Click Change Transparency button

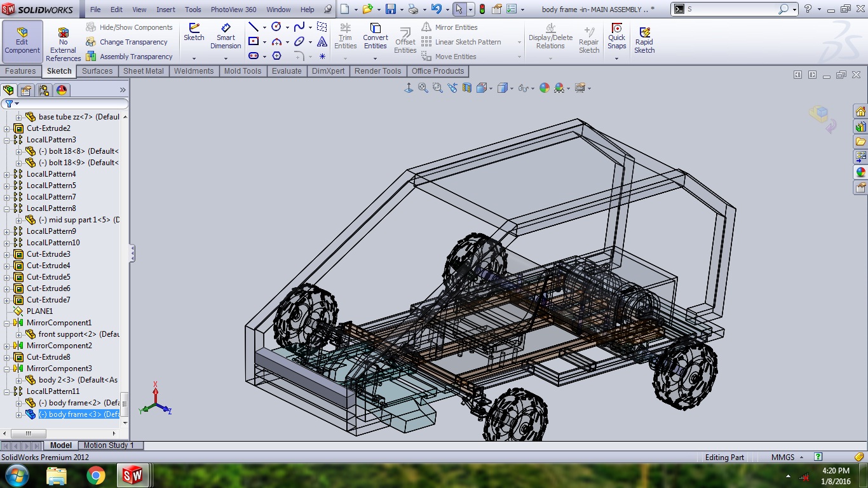pos(127,42)
